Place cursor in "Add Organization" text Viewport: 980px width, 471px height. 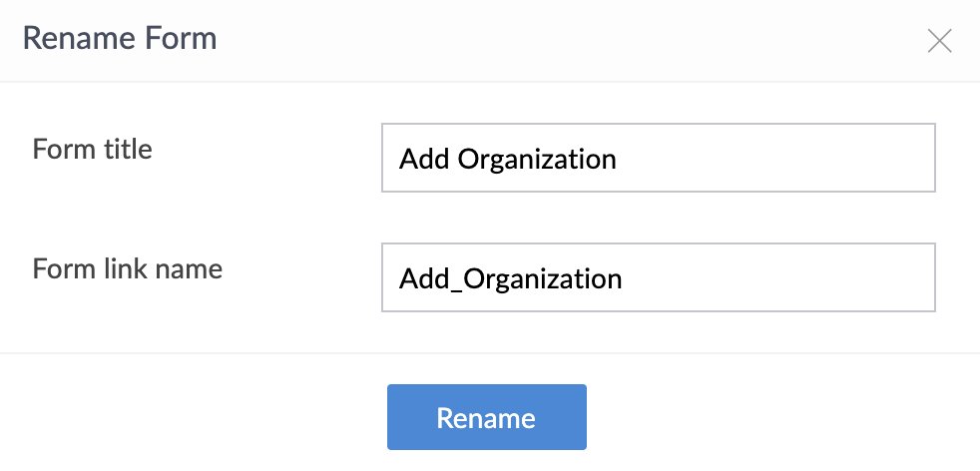tap(507, 159)
